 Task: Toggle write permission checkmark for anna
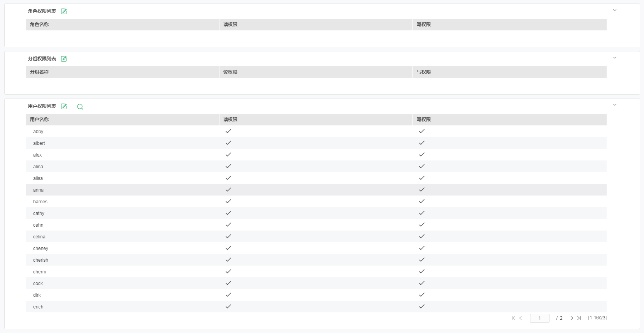(422, 190)
